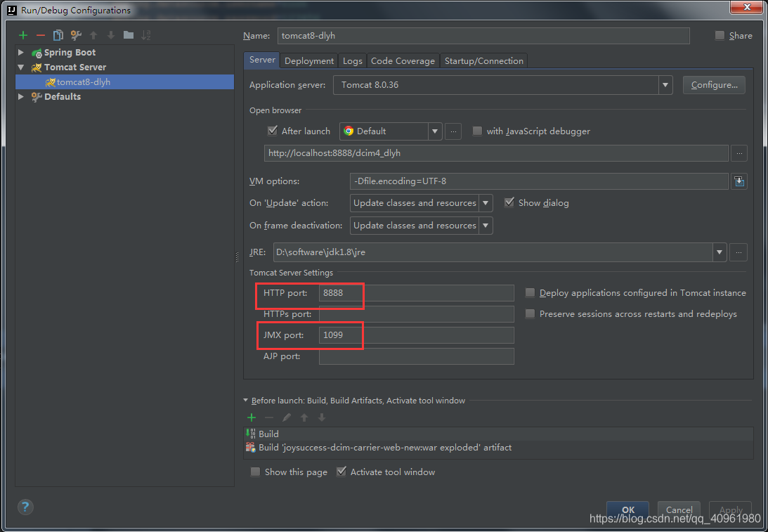Select Build 'joysuccess-dcim-carrier-web-new:war exploded' artifact entry
Viewport: 768px width, 532px height.
[x=498, y=447]
